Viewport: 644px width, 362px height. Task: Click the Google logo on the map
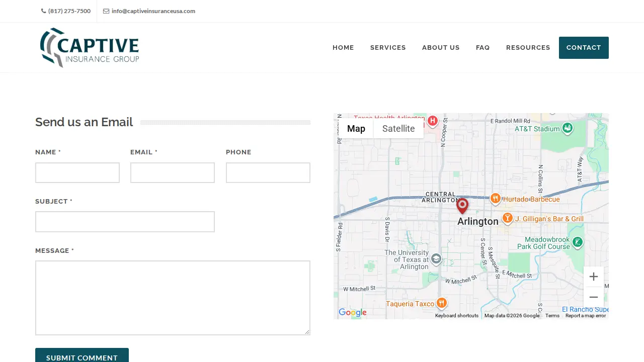pos(353,313)
